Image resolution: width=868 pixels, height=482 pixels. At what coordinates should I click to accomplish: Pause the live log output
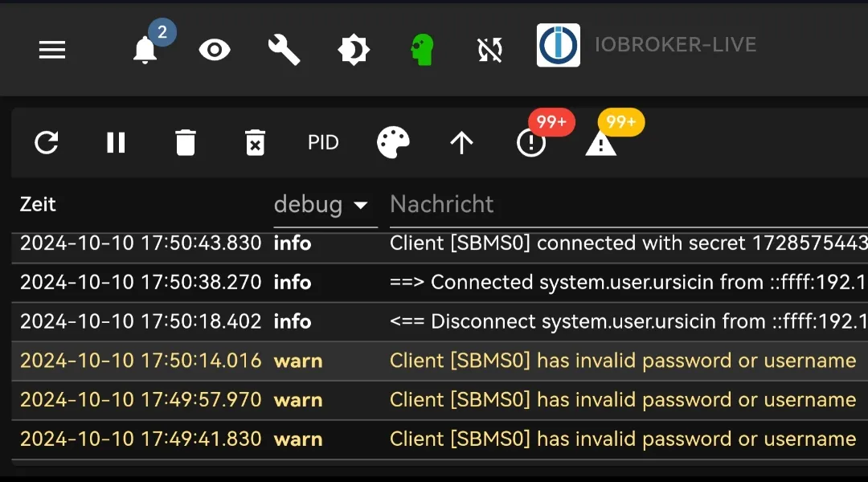tap(116, 143)
